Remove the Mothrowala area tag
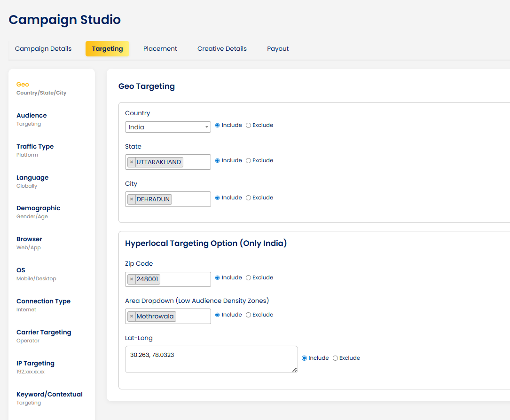Screen dimensions: 510x420 [132, 316]
